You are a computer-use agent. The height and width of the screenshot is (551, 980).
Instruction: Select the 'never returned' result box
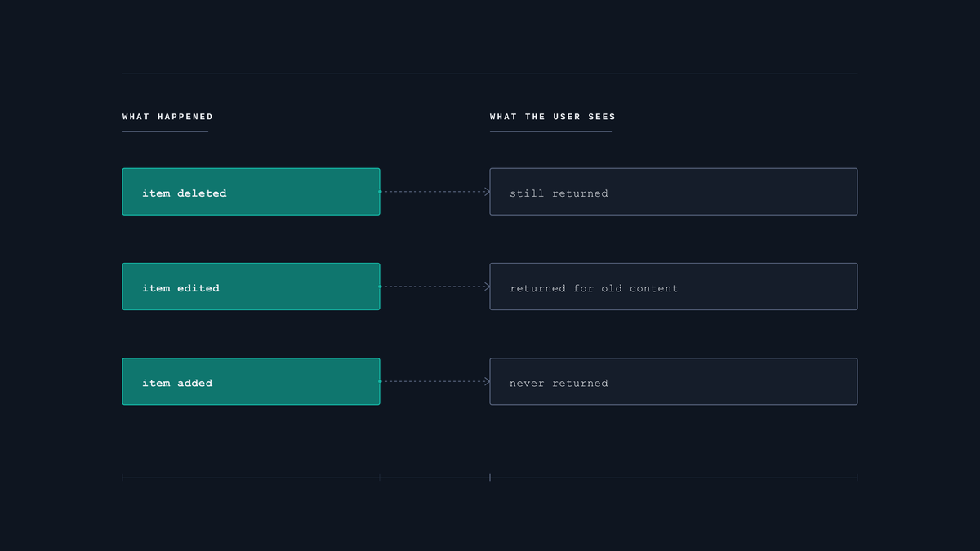(x=674, y=381)
